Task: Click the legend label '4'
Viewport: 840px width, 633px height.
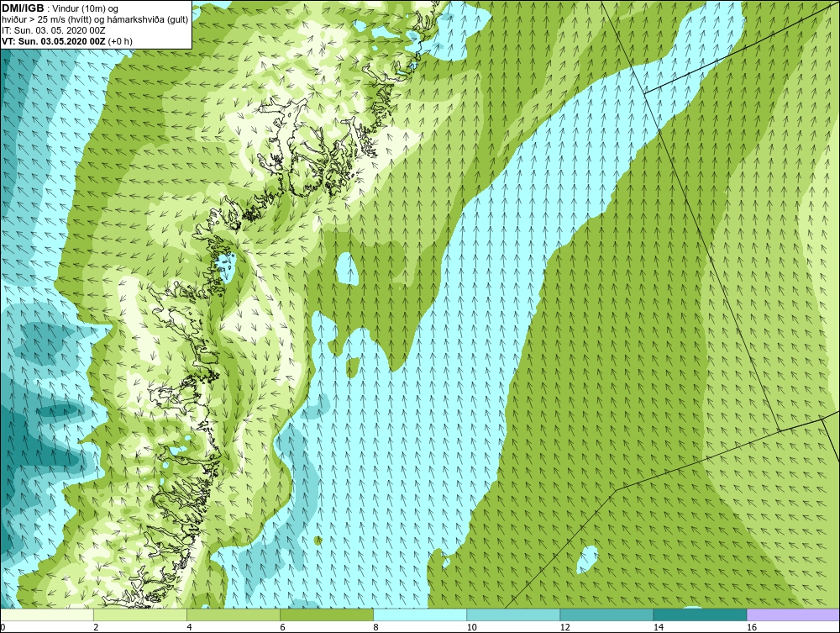Action: pyautogui.click(x=189, y=628)
